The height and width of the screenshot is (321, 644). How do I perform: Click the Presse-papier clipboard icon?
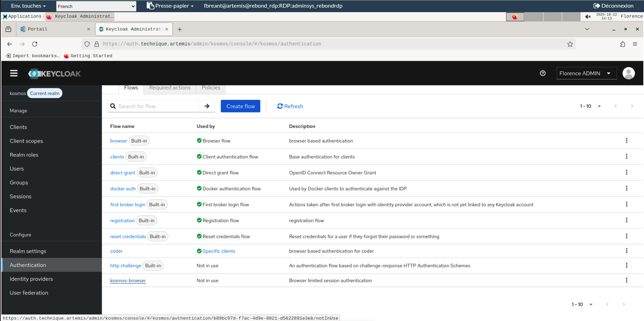[150, 6]
